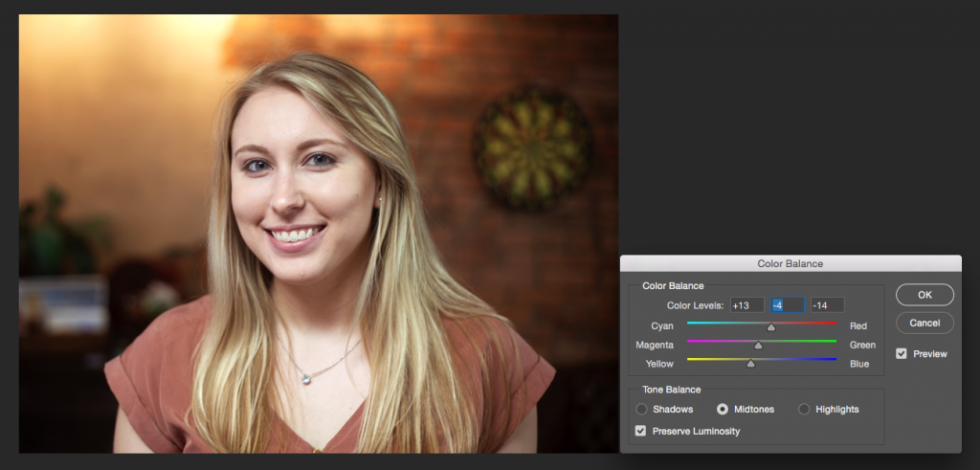The image size is (980, 470).
Task: Click the first Color Levels field showing +13
Action: click(746, 305)
